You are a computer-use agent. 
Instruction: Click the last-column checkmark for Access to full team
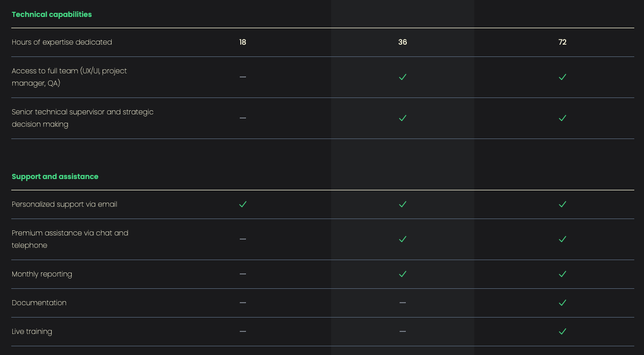coord(563,77)
